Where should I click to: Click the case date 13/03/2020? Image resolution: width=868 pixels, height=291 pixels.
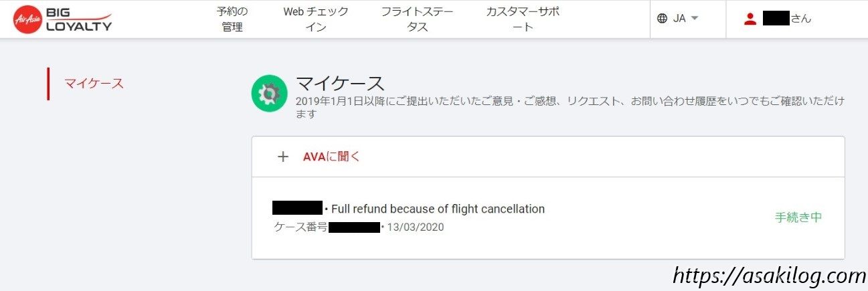pyautogui.click(x=415, y=227)
